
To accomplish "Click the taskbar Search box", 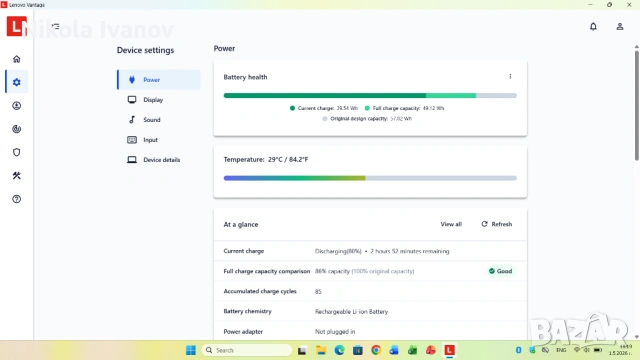I will coord(247,350).
